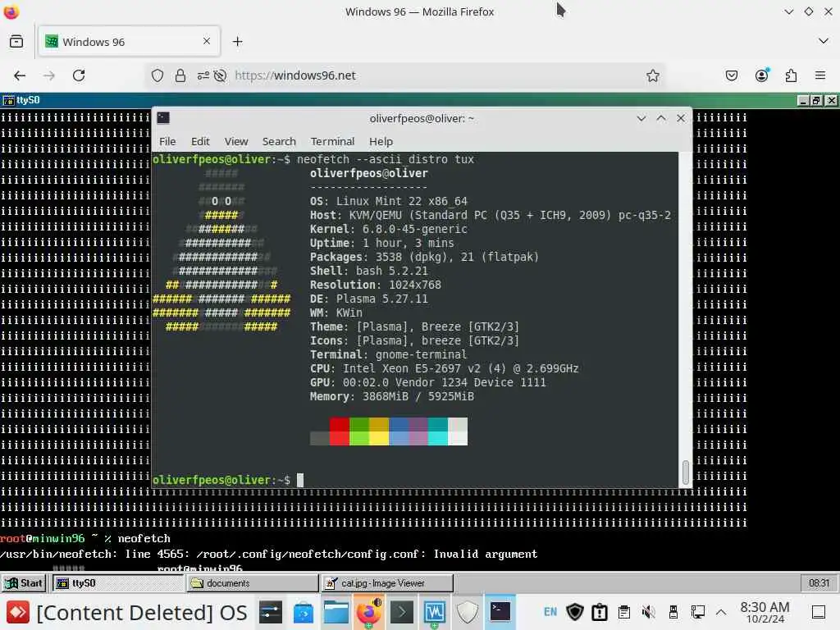
Task: Open site permissions icon in address bar
Action: (203, 75)
